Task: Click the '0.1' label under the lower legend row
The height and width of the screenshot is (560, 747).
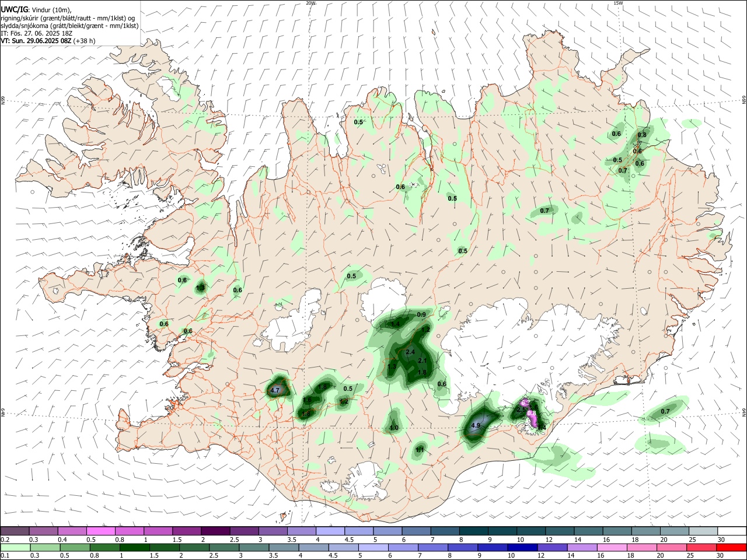Action: point(5,556)
